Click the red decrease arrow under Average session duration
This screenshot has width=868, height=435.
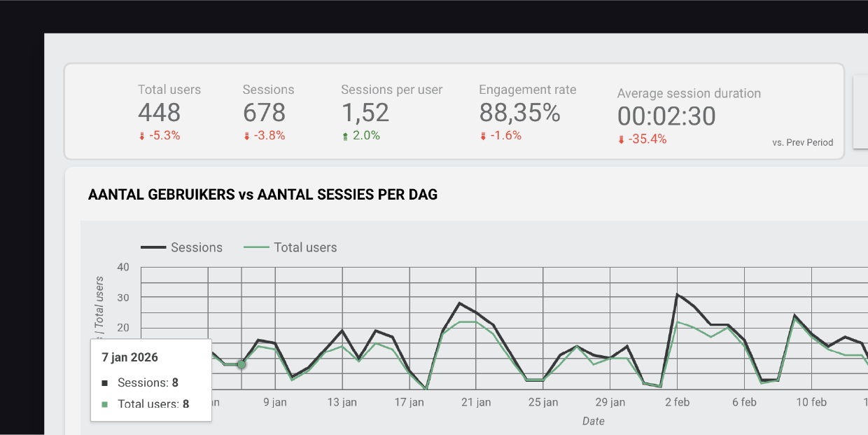click(622, 139)
